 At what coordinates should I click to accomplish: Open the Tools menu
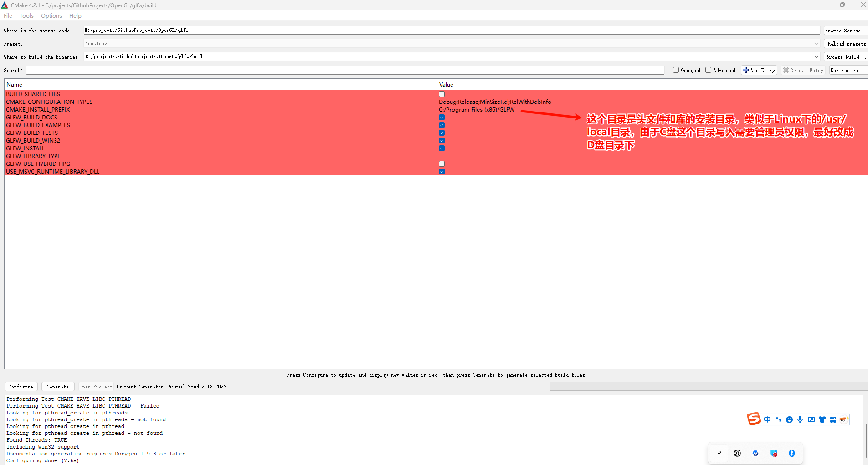(26, 16)
